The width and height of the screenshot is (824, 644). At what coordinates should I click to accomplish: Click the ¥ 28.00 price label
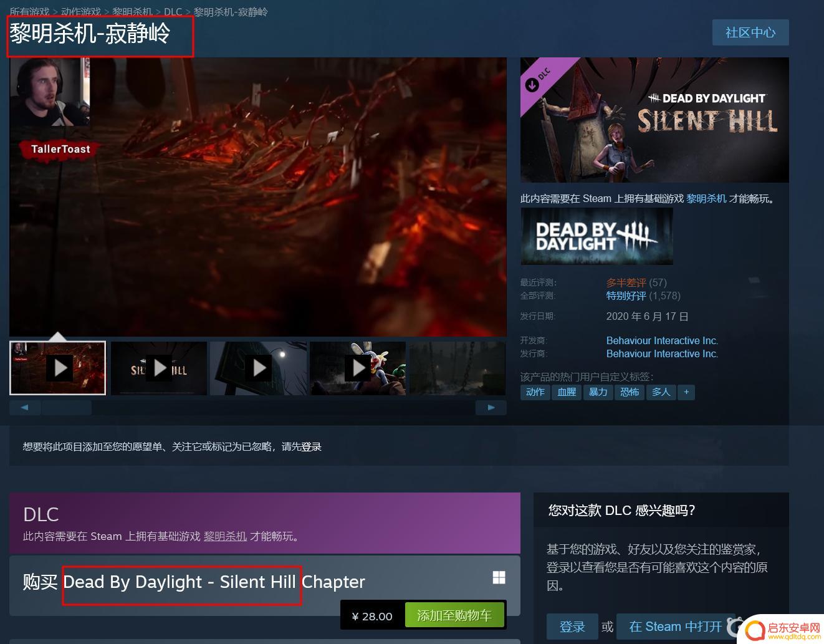click(x=372, y=616)
